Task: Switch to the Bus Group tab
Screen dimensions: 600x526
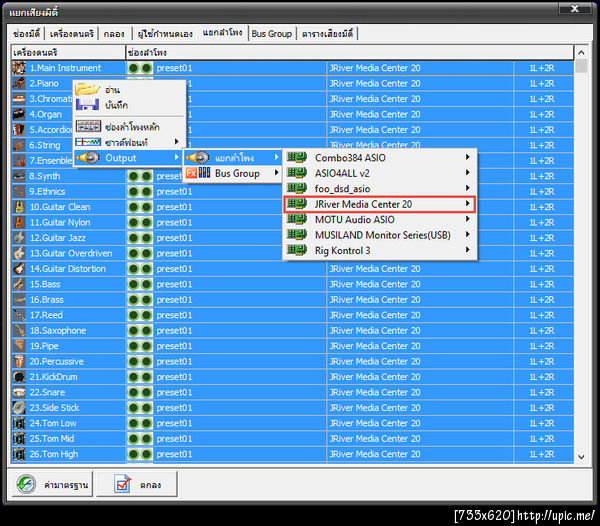Action: 272,34
